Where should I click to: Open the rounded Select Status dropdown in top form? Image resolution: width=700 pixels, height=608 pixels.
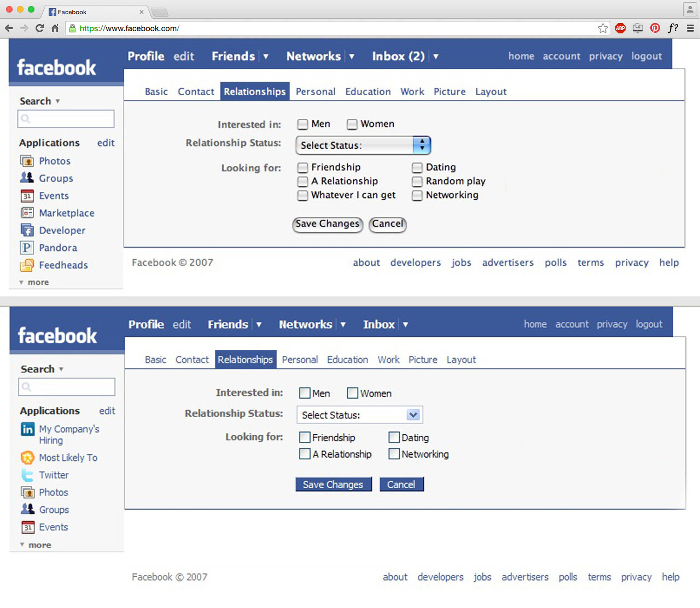[363, 145]
